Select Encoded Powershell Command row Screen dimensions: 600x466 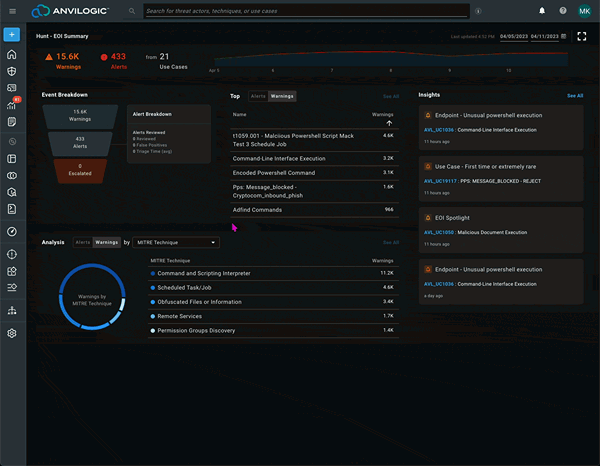coord(315,173)
